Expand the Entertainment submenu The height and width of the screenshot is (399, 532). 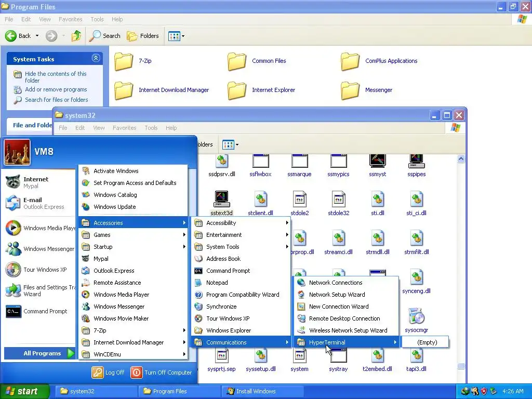point(241,235)
